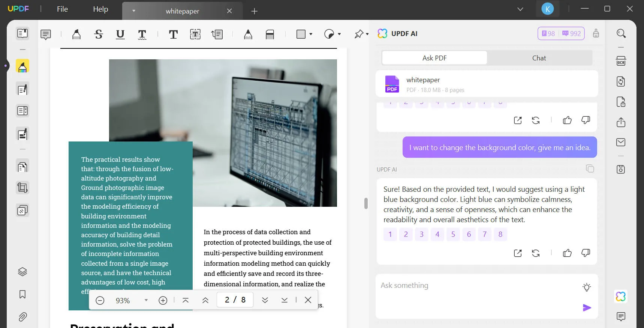The image size is (644, 328).
Task: Like the light blue suggestion answer
Action: (x=567, y=253)
